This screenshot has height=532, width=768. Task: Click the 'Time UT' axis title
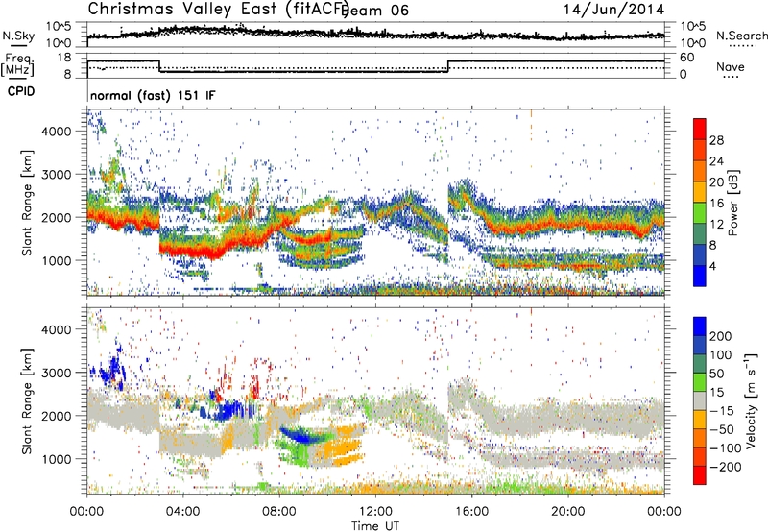point(375,525)
